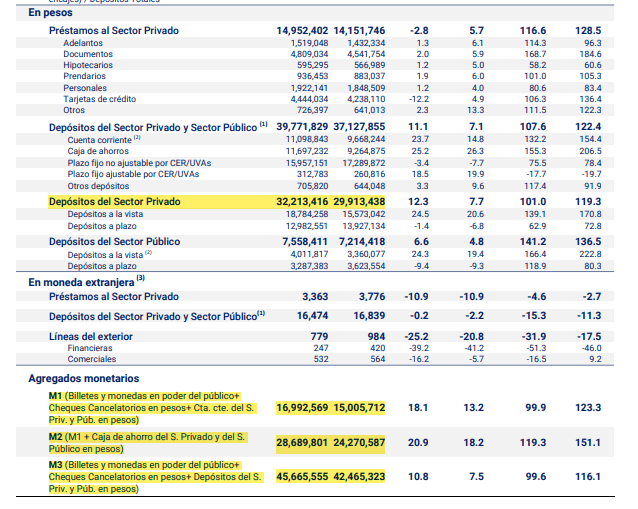The image size is (638, 509).
Task: Select the 'Préstamos al Sector Privado' pesos row label
Action: pos(114,31)
